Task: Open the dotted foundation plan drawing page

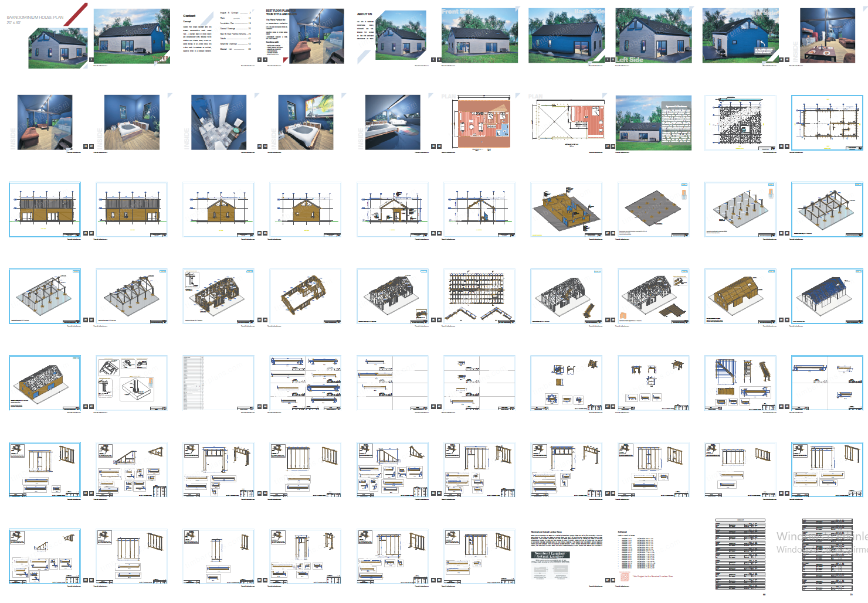Action: 740,122
